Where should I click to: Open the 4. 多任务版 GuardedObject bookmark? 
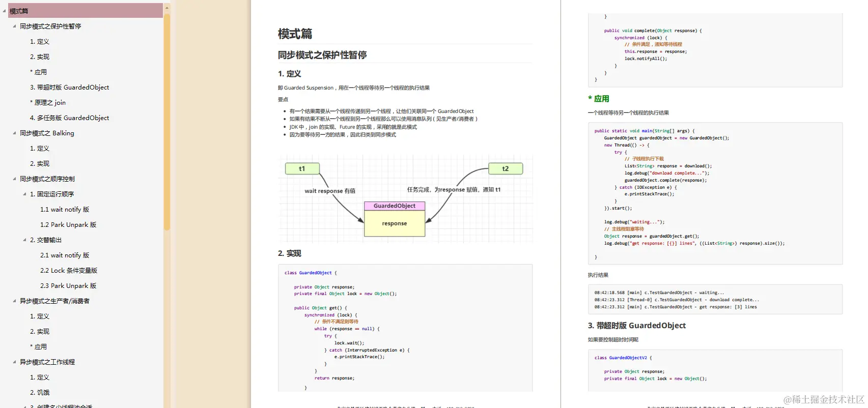tap(69, 118)
